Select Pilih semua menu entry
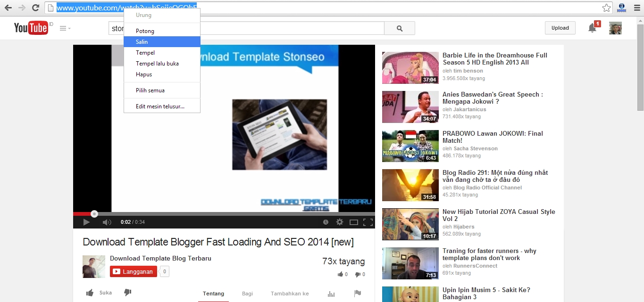The height and width of the screenshot is (302, 644). coord(162,90)
